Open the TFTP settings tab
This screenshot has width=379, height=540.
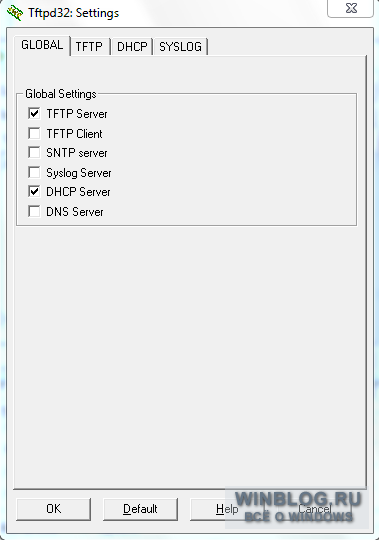[x=89, y=46]
